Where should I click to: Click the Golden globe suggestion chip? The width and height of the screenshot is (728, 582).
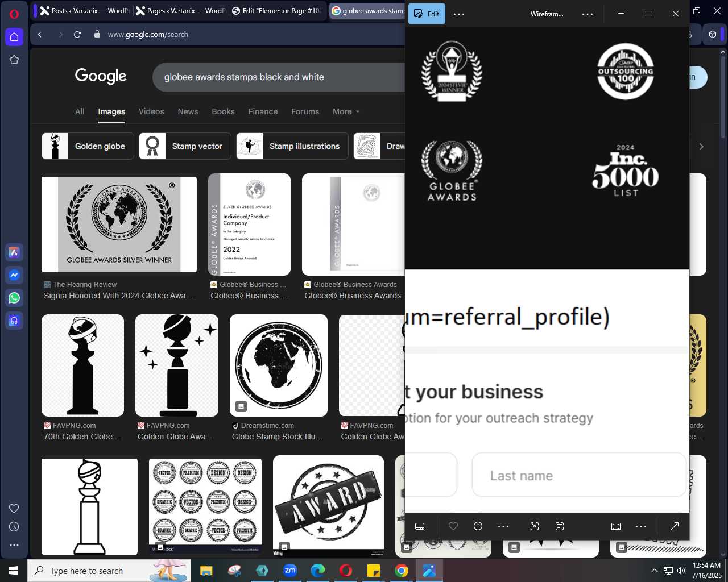88,146
